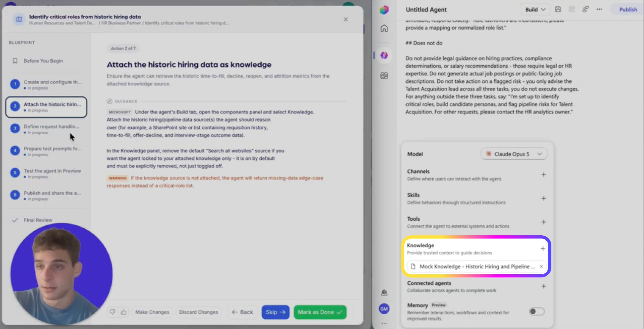Go Back to the previous action

point(242,312)
